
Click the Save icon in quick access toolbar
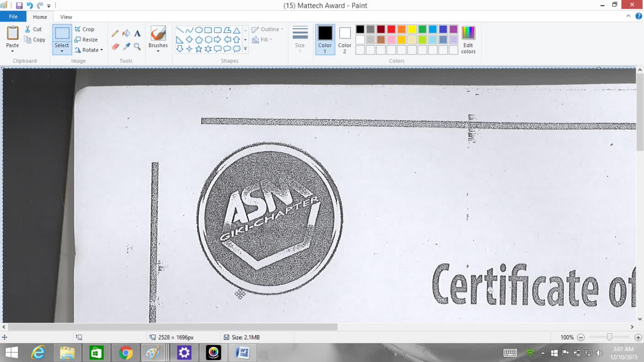click(19, 5)
